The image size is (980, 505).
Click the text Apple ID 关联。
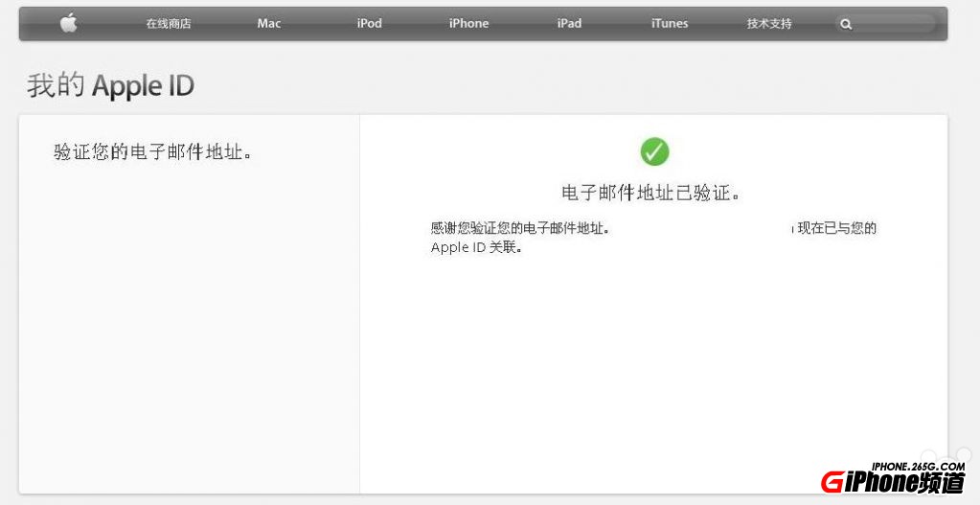tap(476, 247)
